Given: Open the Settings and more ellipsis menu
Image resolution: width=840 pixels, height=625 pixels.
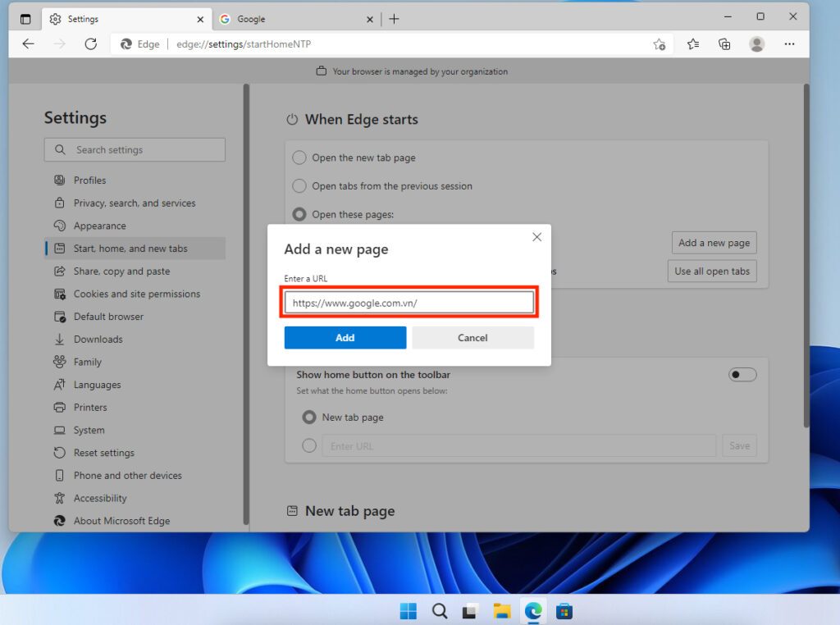Looking at the screenshot, I should [x=790, y=44].
